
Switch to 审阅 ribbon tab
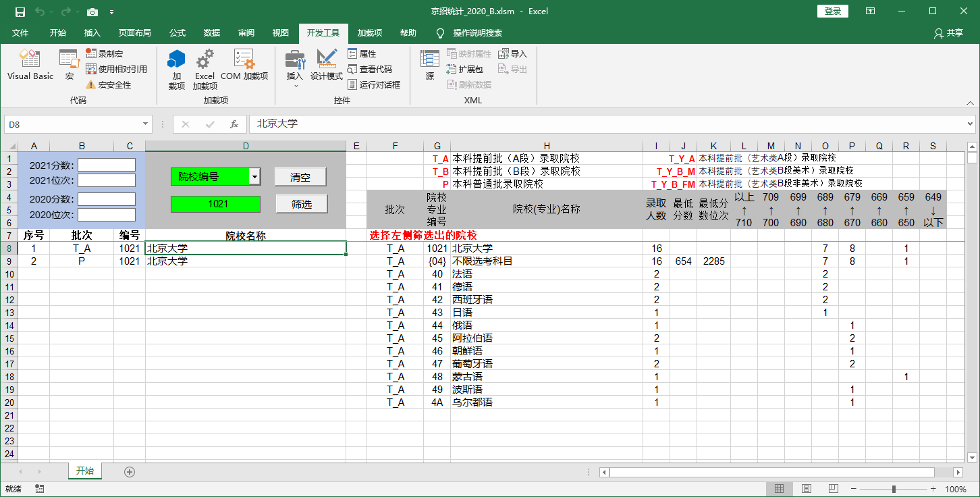point(246,32)
